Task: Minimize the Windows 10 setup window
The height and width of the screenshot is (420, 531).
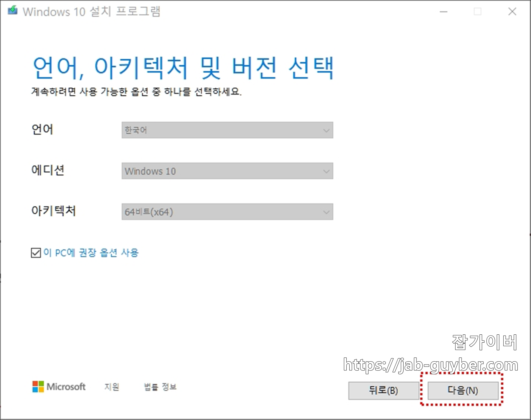Action: [x=443, y=12]
